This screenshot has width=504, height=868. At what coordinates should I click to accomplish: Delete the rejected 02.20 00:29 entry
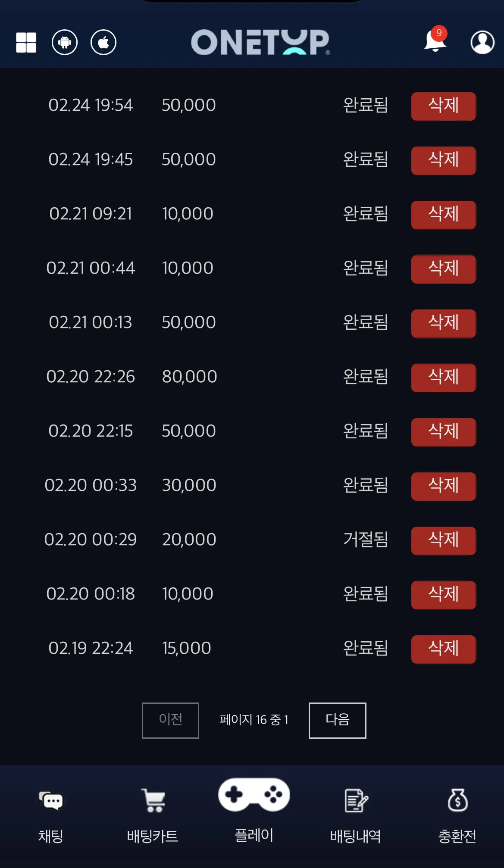tap(444, 540)
